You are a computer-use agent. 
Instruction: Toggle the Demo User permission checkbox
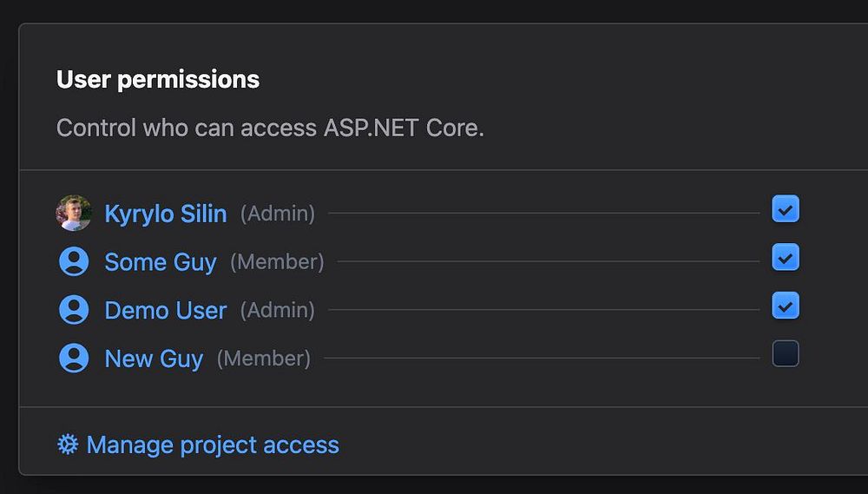tap(786, 306)
